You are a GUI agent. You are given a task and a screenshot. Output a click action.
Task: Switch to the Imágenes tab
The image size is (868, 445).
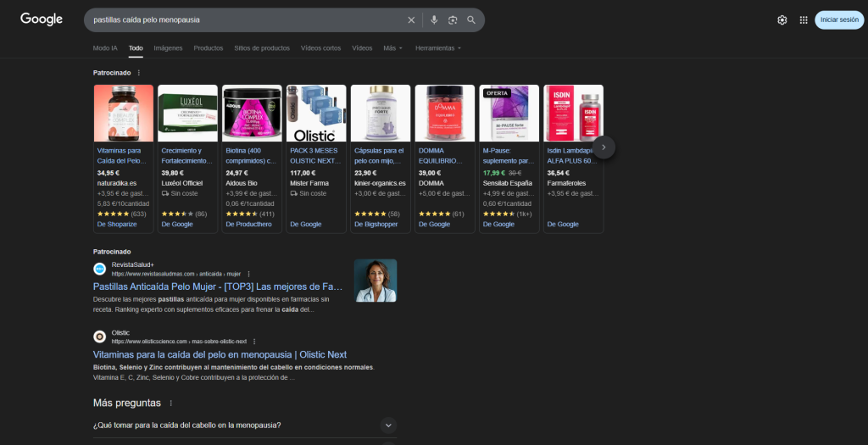pos(168,48)
